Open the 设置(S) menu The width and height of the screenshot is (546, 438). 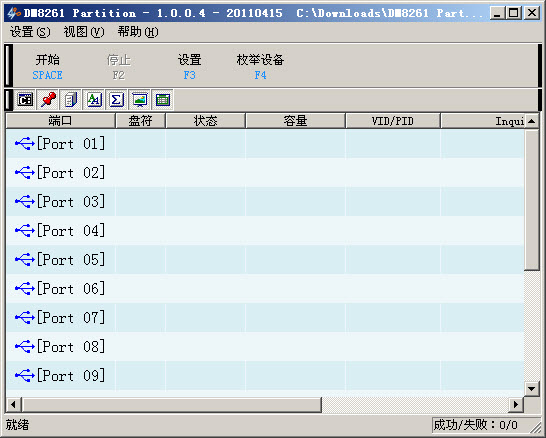[30, 32]
